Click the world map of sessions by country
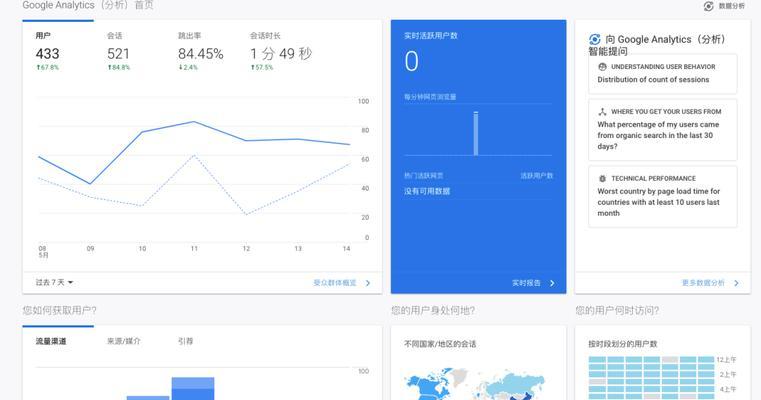The image size is (761, 400). click(476, 383)
